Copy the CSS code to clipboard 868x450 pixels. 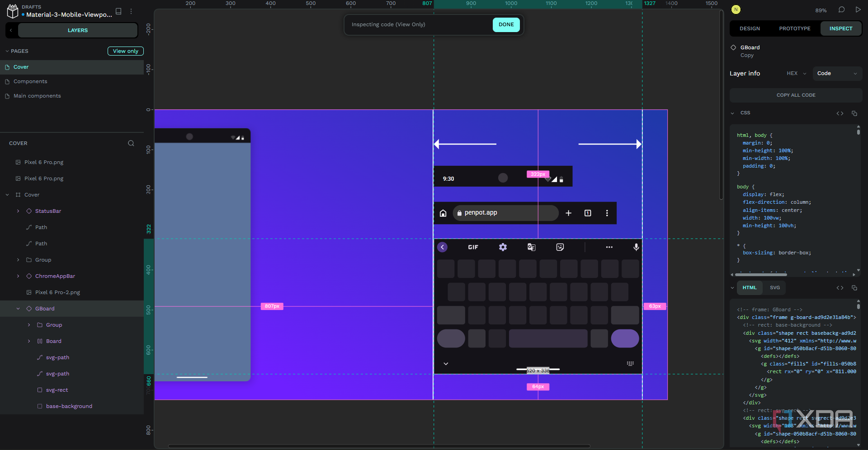tap(854, 113)
